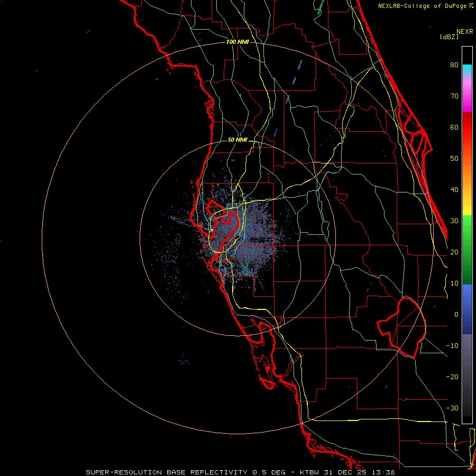The width and height of the screenshot is (476, 476).
Task: Pick the orange segment of the color bar
Action: [x=467, y=173]
